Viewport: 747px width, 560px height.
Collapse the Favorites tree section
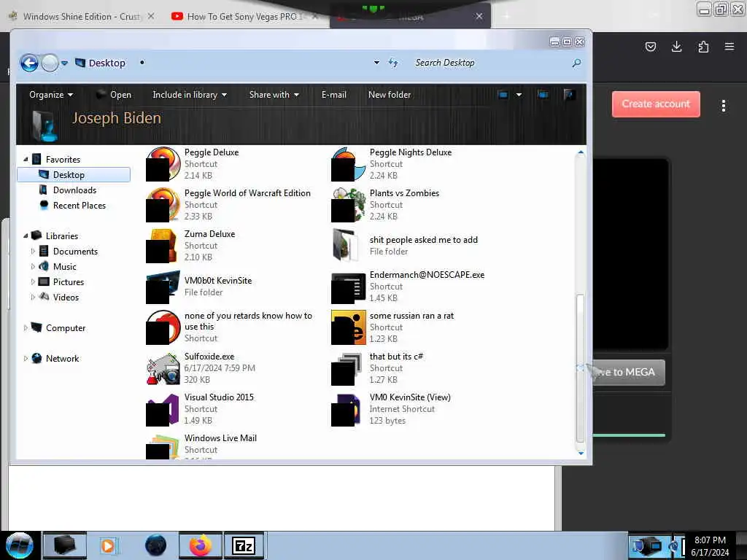(x=26, y=160)
